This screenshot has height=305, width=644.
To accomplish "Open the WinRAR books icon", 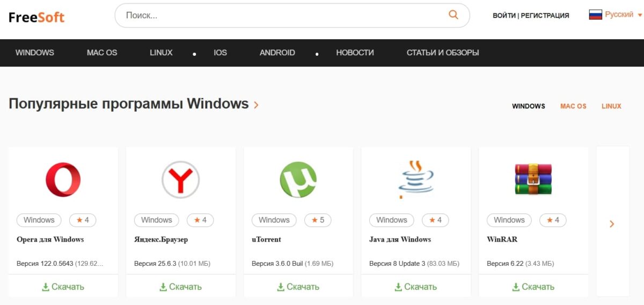I will 533,180.
